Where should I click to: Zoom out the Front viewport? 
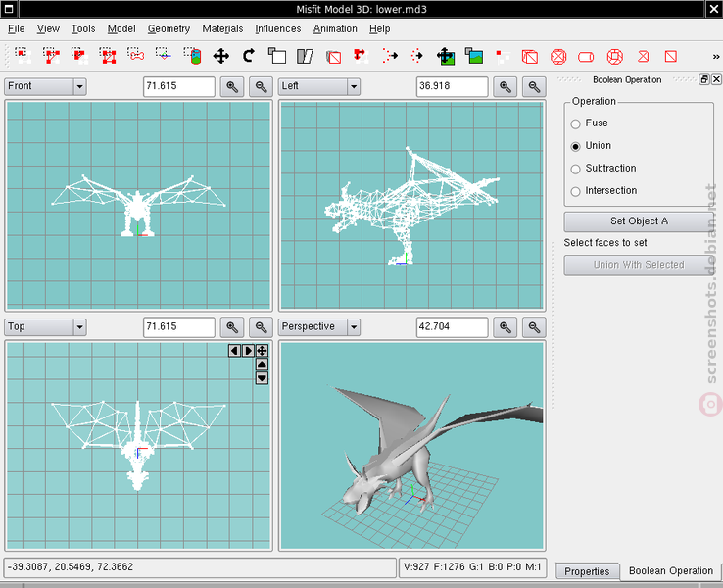(261, 86)
